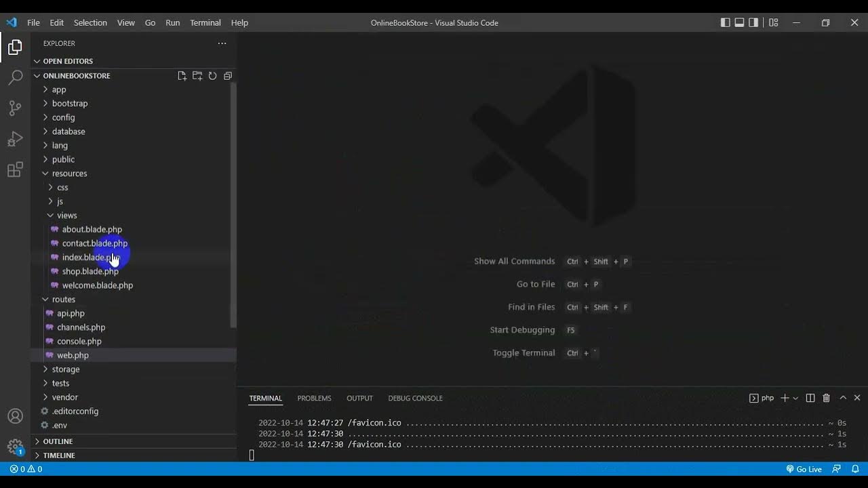Screen dimensions: 868x488
Task: Switch to the Output panel tab
Action: (359, 398)
